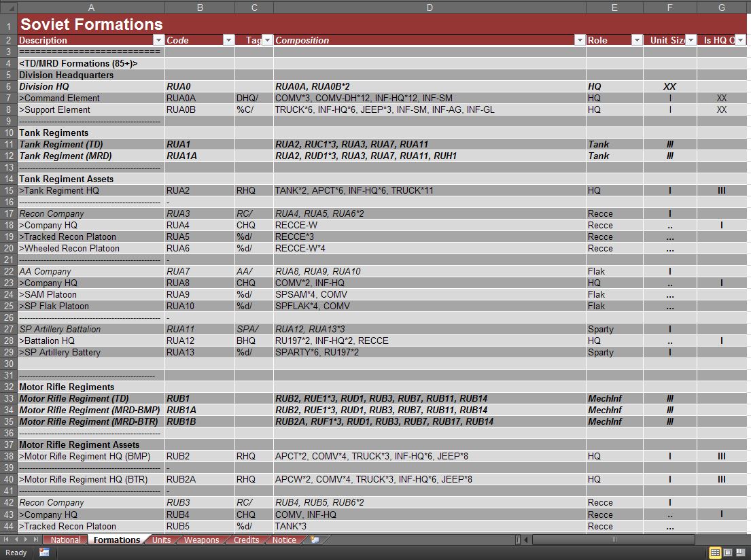Screen dimensions: 751x560
Task: Select column C header
Action: coord(254,7)
